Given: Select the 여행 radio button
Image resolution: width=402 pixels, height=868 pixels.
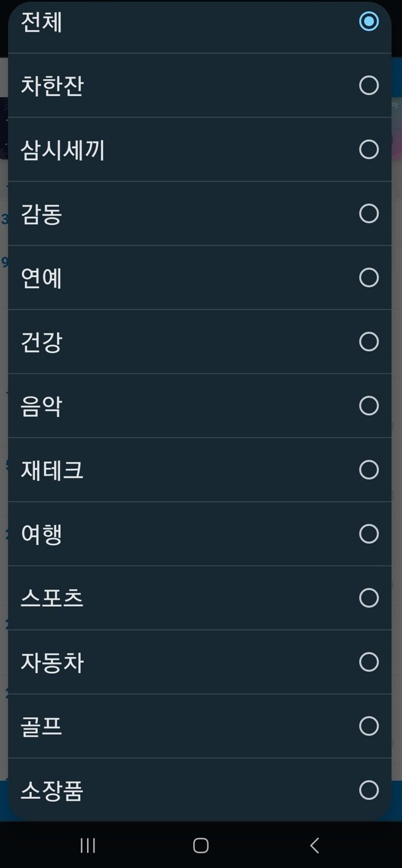Looking at the screenshot, I should point(368,534).
